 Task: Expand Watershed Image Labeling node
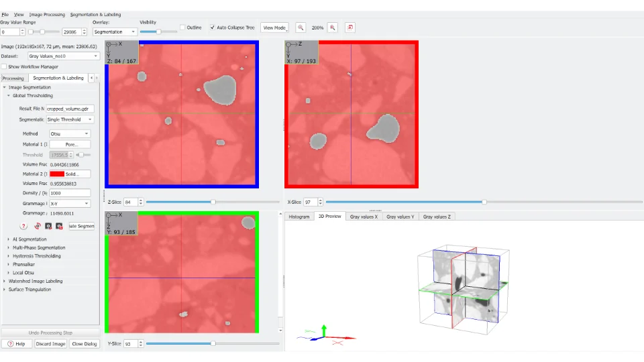(5, 281)
